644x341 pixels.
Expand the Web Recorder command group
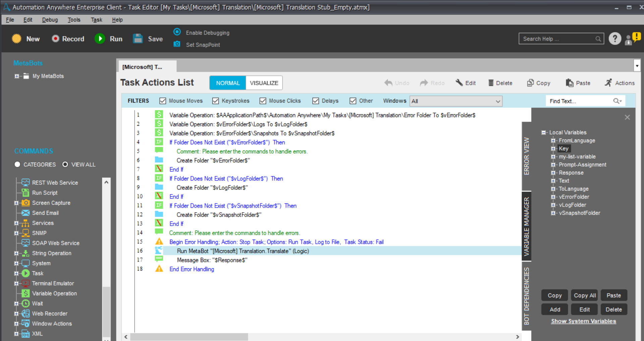click(x=16, y=314)
